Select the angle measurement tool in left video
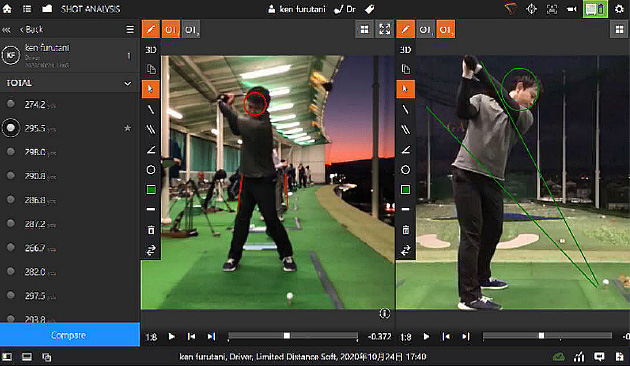 (151, 149)
